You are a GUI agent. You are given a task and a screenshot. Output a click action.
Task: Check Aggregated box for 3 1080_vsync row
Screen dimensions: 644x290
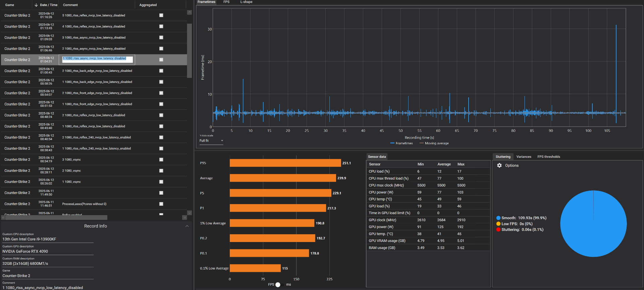point(161,160)
